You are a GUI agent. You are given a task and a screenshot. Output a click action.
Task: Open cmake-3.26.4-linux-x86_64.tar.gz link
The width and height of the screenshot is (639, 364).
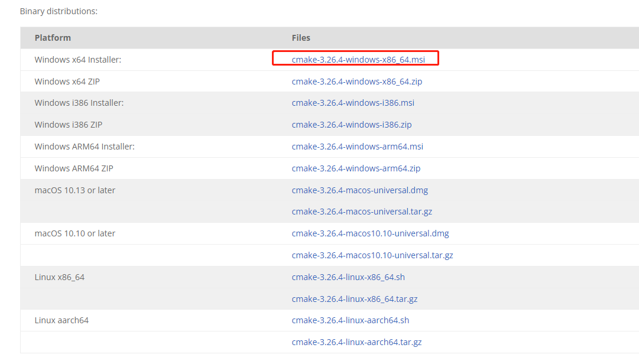click(355, 299)
